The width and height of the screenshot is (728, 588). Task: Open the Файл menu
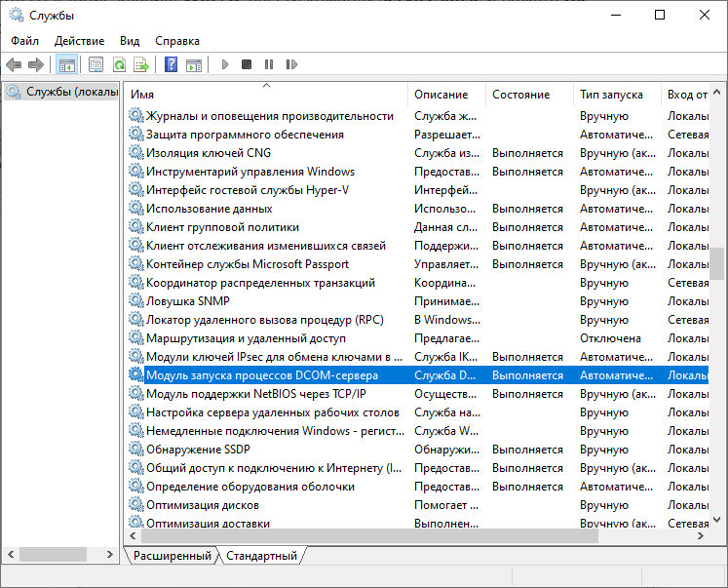pyautogui.click(x=24, y=41)
